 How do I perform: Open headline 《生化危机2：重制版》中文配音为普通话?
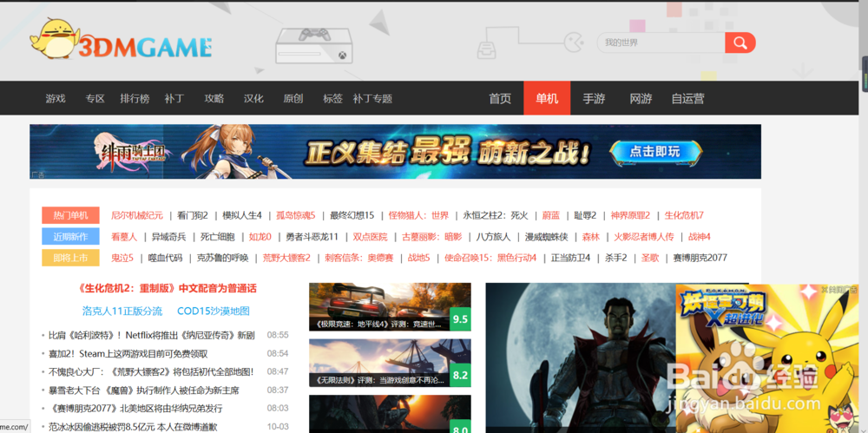coord(168,289)
